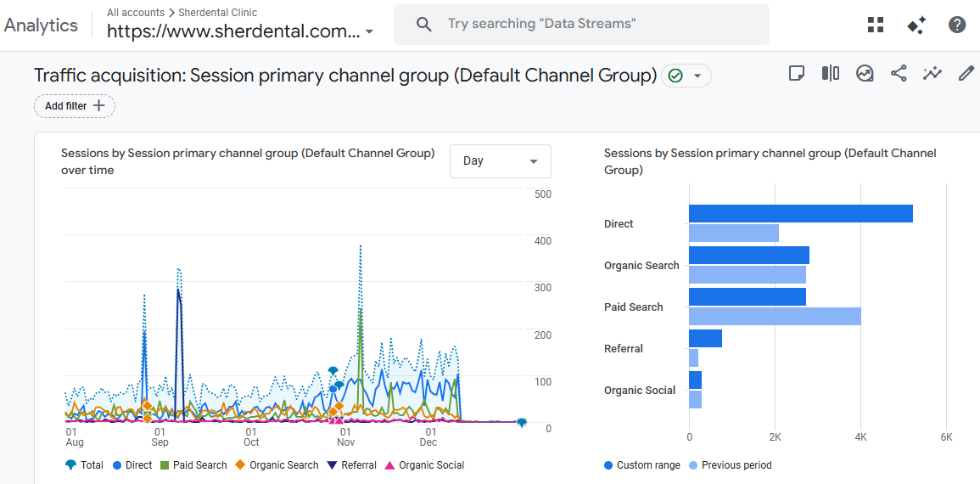Toggle the Paid Search legend item
The width and height of the screenshot is (980, 484).
193,465
